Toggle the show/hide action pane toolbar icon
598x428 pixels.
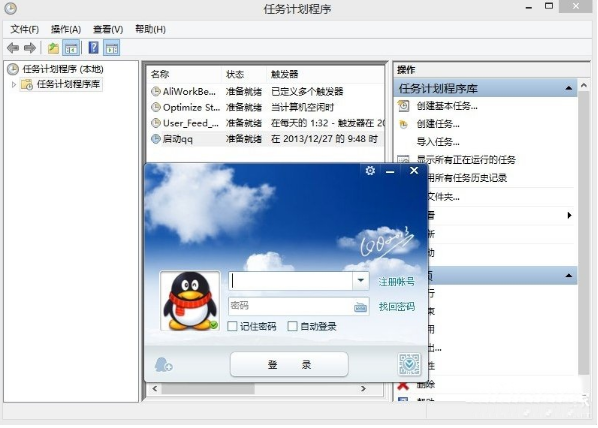pos(112,48)
